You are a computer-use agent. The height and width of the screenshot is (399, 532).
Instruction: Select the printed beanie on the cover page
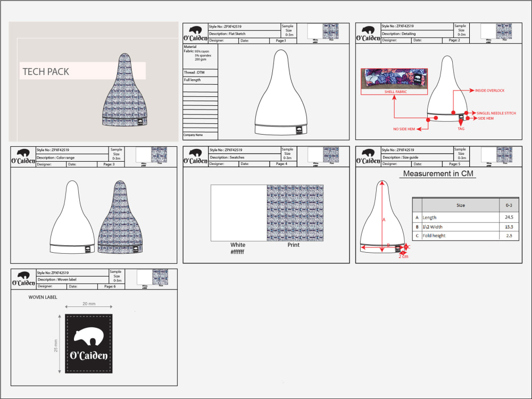(x=125, y=90)
